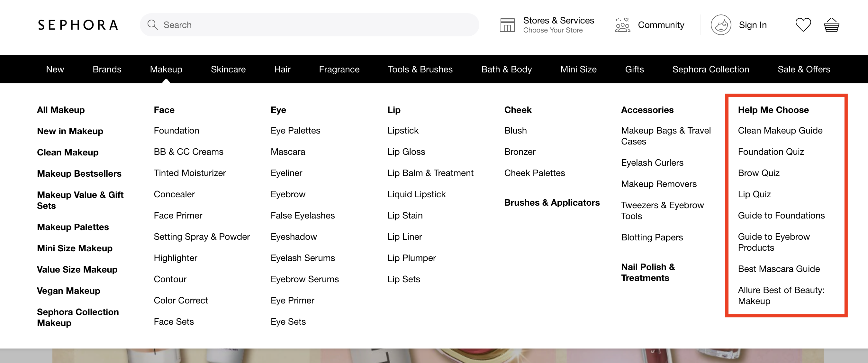
Task: Click the Stores & Services icon
Action: (x=507, y=25)
